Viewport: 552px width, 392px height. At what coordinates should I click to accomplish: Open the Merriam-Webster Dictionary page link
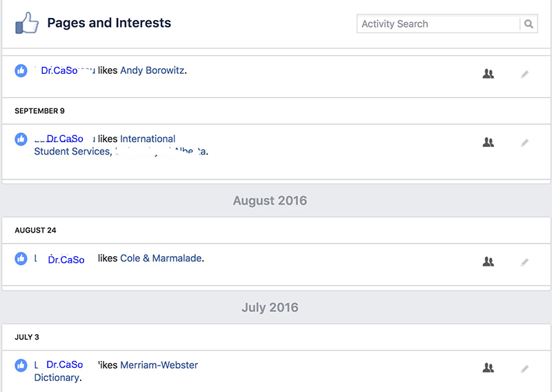click(159, 365)
